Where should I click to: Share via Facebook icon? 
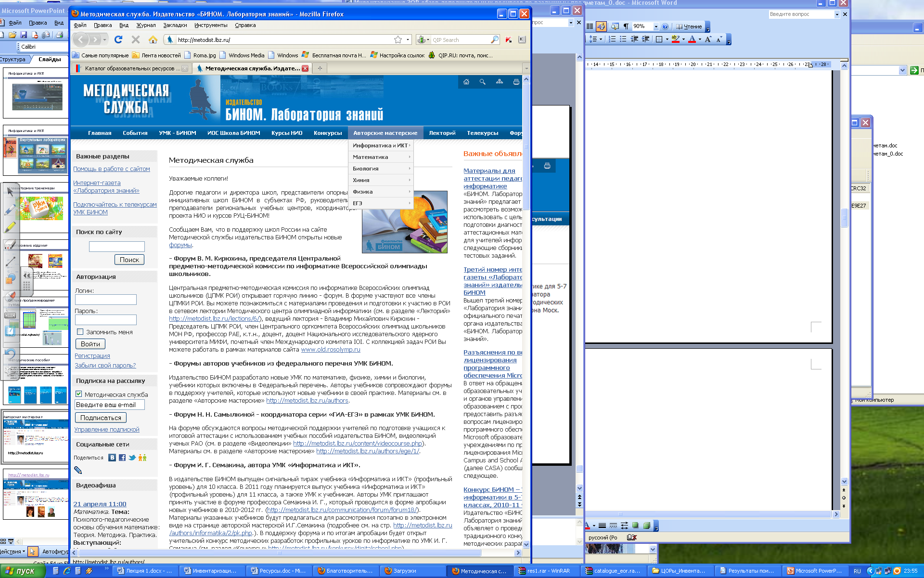pyautogui.click(x=122, y=458)
